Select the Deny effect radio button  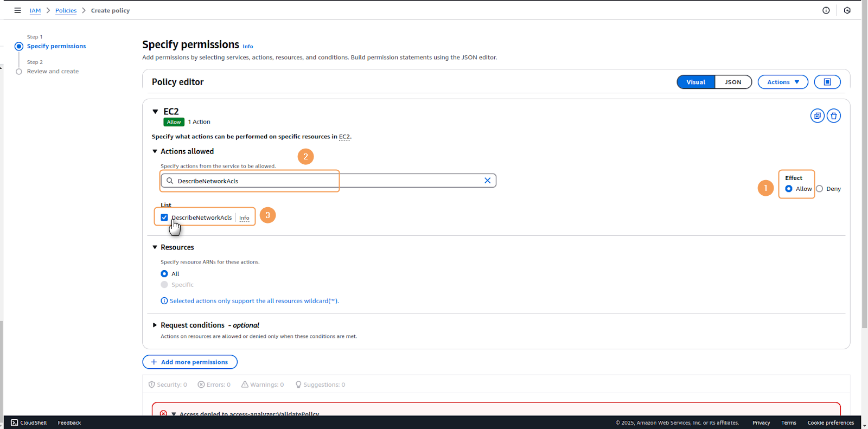tap(820, 189)
